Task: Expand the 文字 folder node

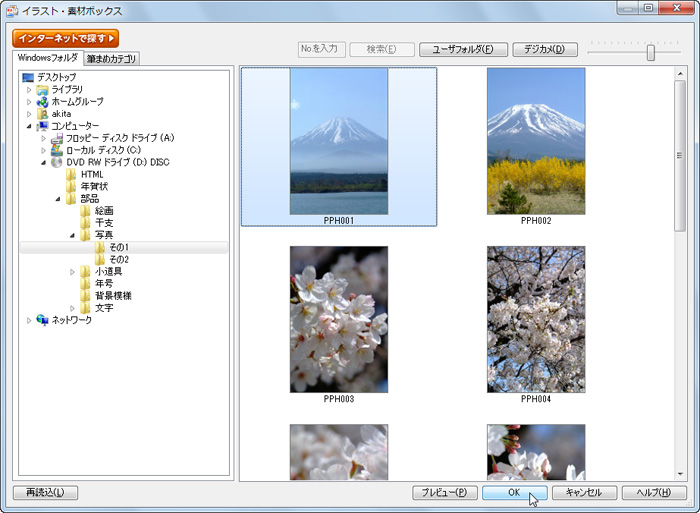Action: [72, 308]
